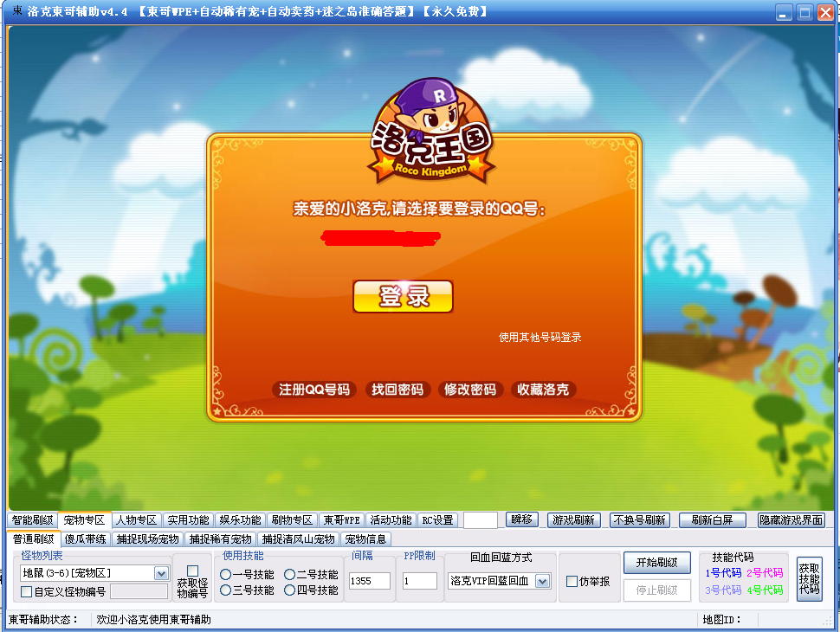Click the 自定义怪物编号 number field
Image resolution: width=840 pixels, height=632 pixels.
pos(139,591)
